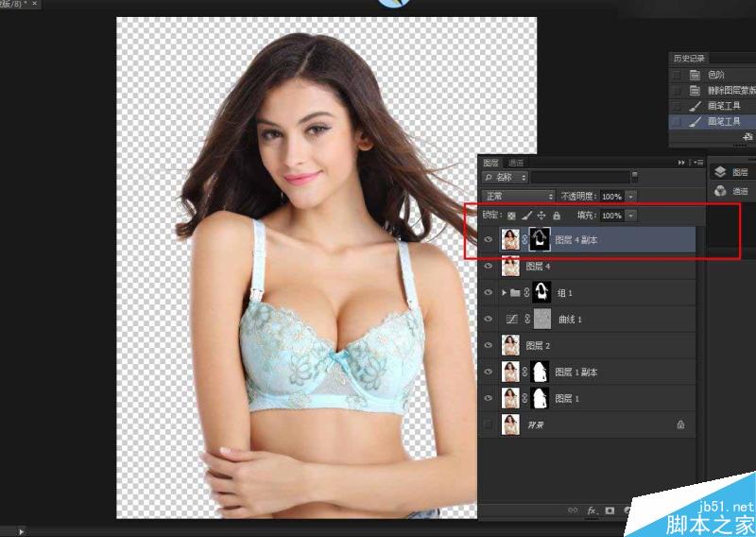Hide the 图层 1 layer

pyautogui.click(x=489, y=399)
